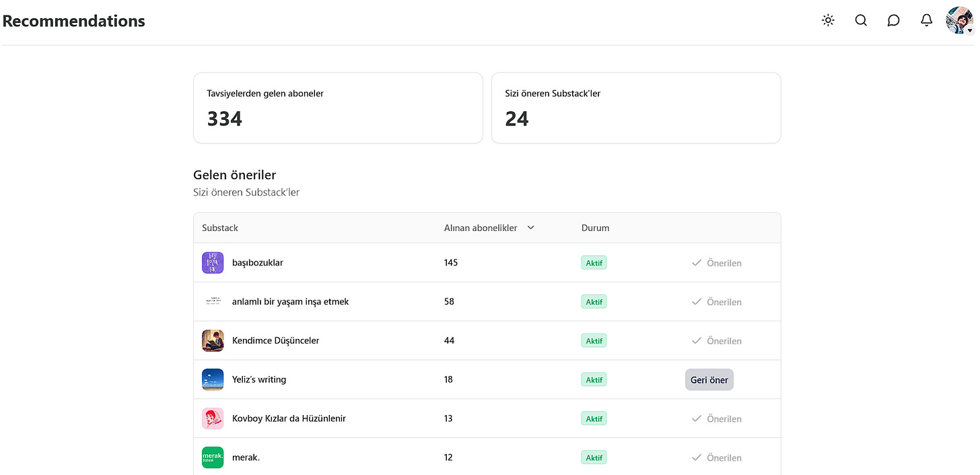Toggle the light/dark theme sun icon
The height and width of the screenshot is (475, 980).
click(x=828, y=20)
